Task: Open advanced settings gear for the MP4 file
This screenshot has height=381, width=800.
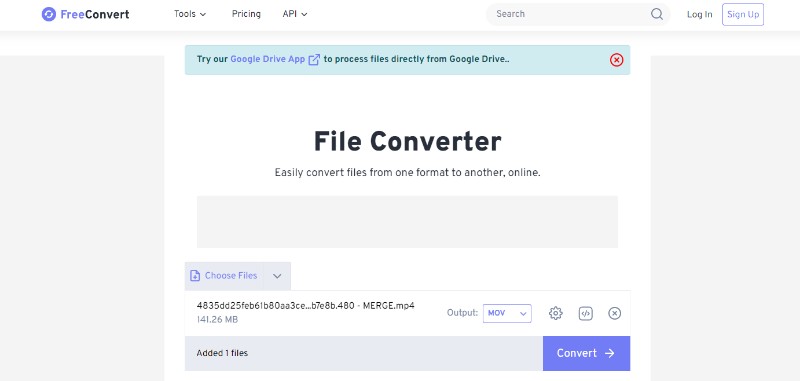Action: pos(556,313)
